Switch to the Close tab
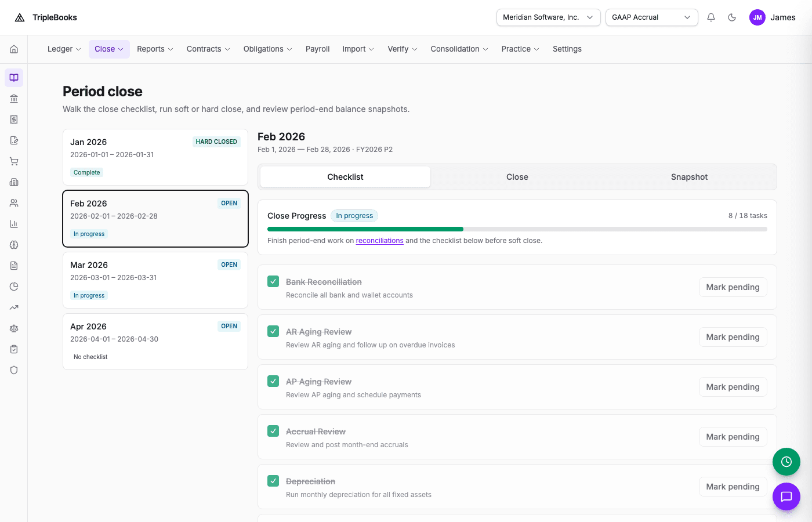812x522 pixels. pyautogui.click(x=517, y=177)
